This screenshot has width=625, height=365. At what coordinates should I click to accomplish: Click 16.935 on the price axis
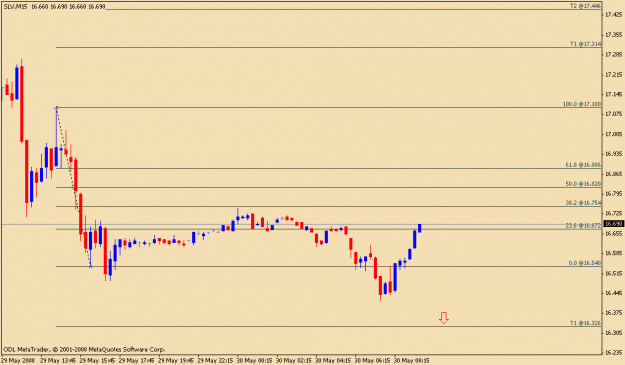tap(614, 153)
